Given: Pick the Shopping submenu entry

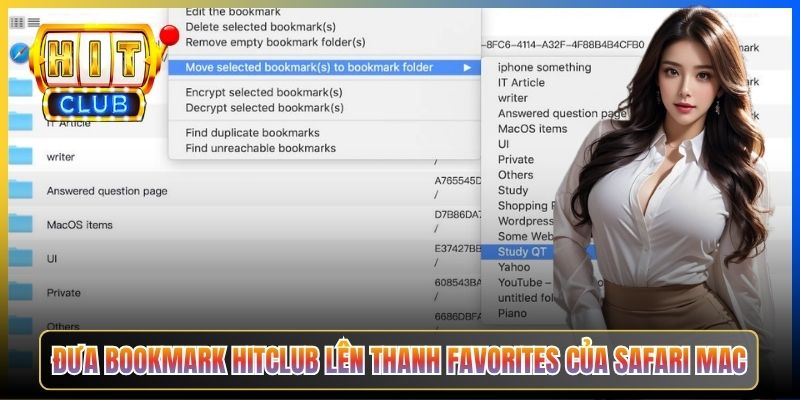Looking at the screenshot, I should (526, 206).
